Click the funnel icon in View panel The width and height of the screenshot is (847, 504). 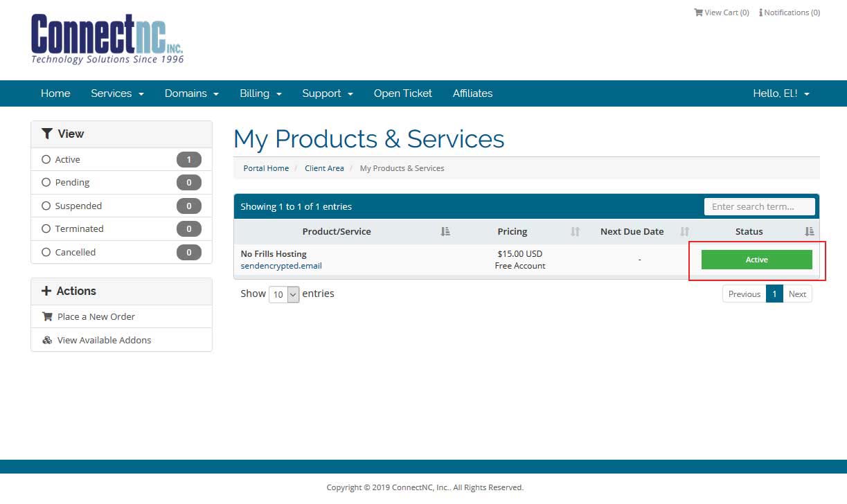tap(47, 133)
